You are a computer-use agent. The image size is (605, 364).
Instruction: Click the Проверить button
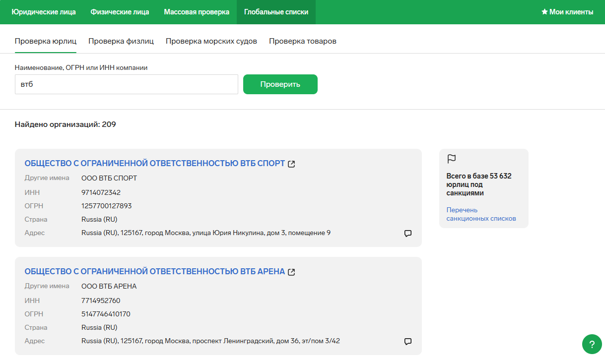click(x=280, y=84)
